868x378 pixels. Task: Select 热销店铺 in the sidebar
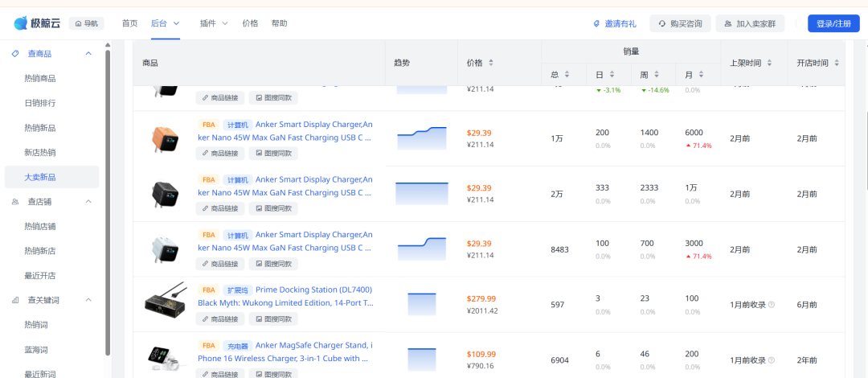pos(40,226)
